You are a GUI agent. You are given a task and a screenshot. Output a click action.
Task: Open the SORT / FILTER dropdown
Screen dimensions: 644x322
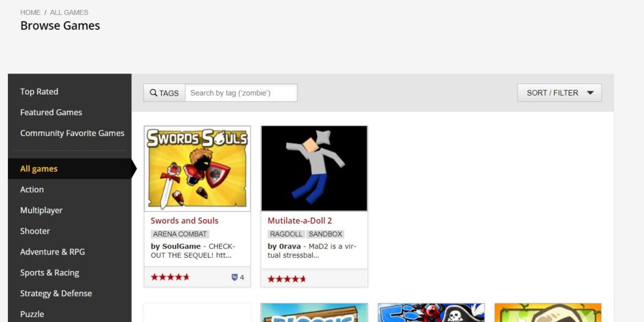pyautogui.click(x=559, y=93)
